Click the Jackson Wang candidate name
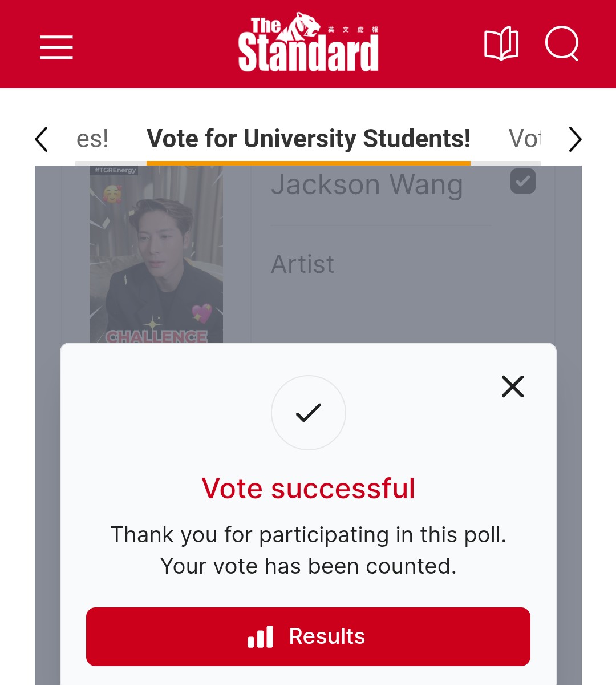Viewport: 616px width, 685px height. point(367,185)
